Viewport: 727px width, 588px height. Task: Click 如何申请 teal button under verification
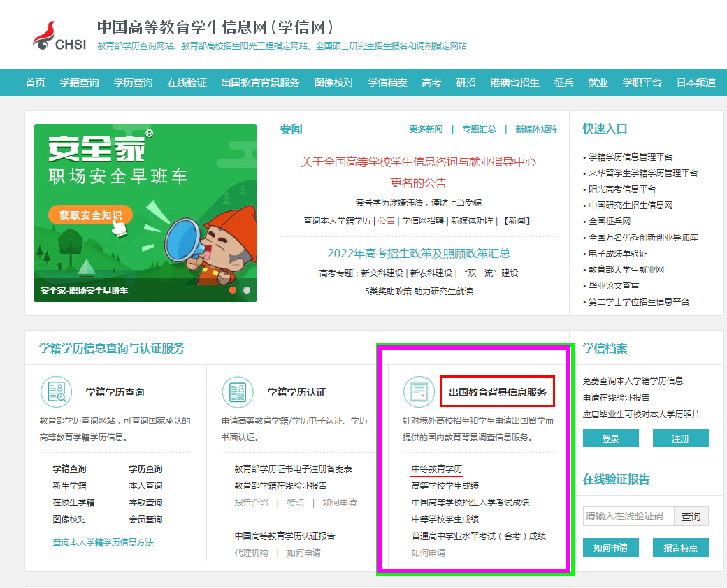click(611, 547)
